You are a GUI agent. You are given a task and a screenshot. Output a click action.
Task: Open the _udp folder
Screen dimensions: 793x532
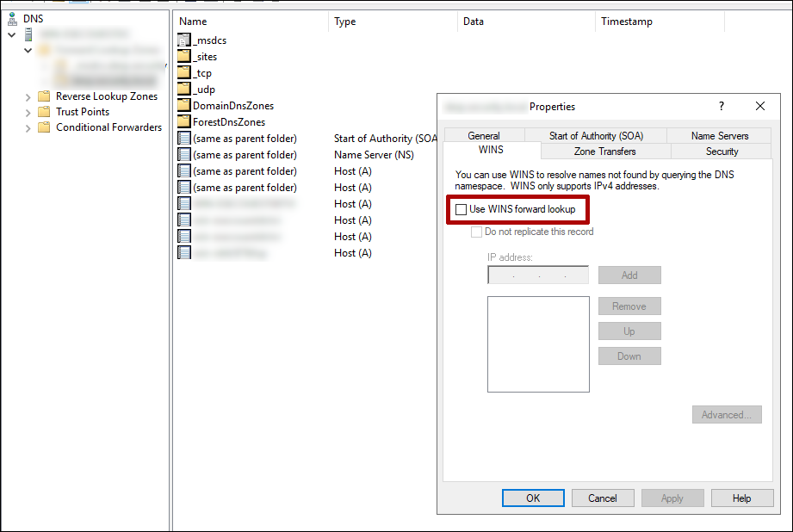click(204, 89)
